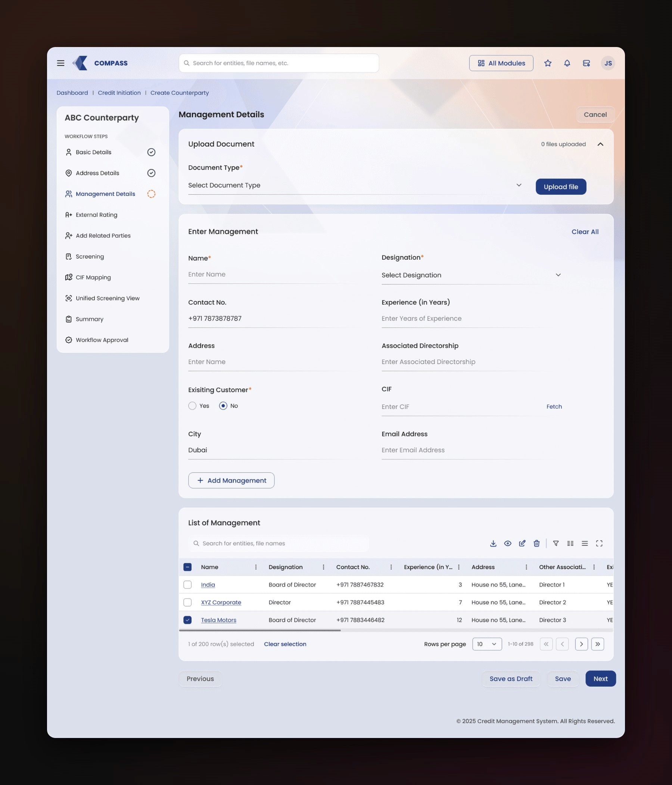Delete selected row with trash icon
672x785 pixels.
click(537, 543)
